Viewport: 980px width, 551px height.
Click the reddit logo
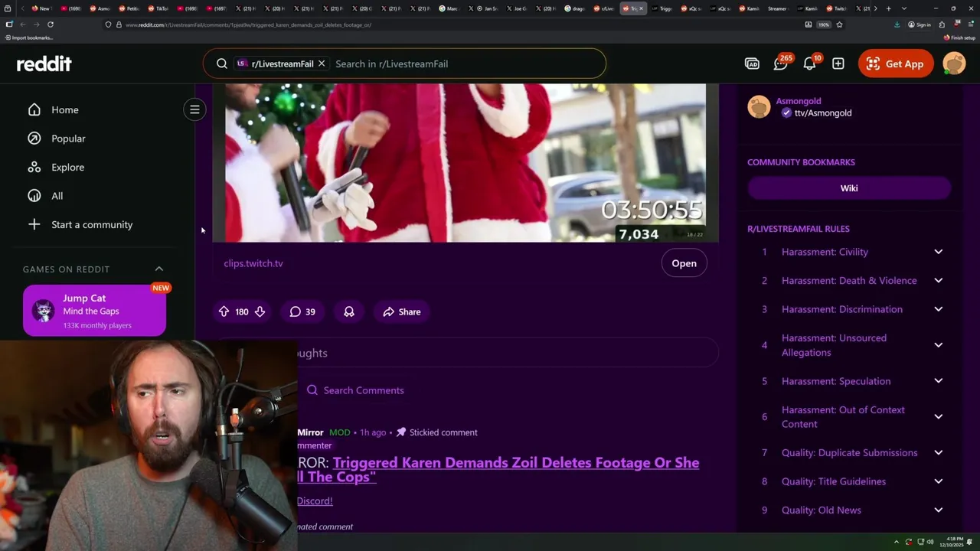pyautogui.click(x=44, y=64)
